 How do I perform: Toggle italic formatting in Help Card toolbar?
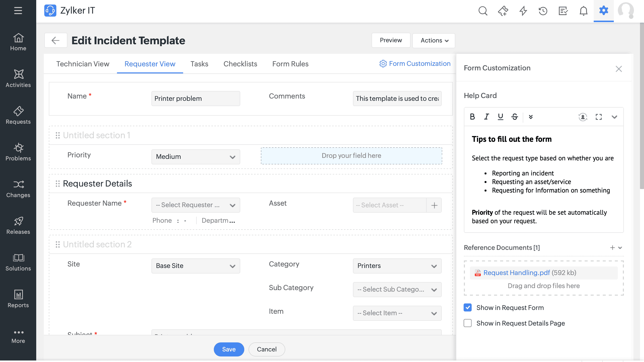tap(486, 117)
